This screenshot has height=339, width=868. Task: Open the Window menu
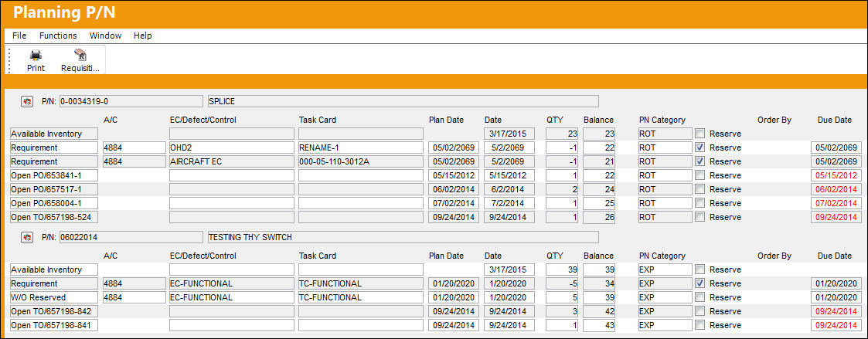[105, 36]
